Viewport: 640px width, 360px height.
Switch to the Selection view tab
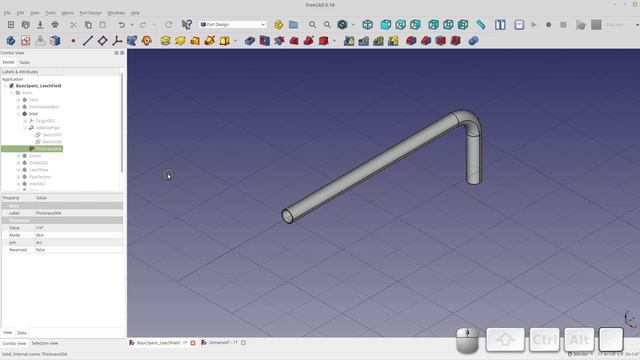click(x=45, y=343)
